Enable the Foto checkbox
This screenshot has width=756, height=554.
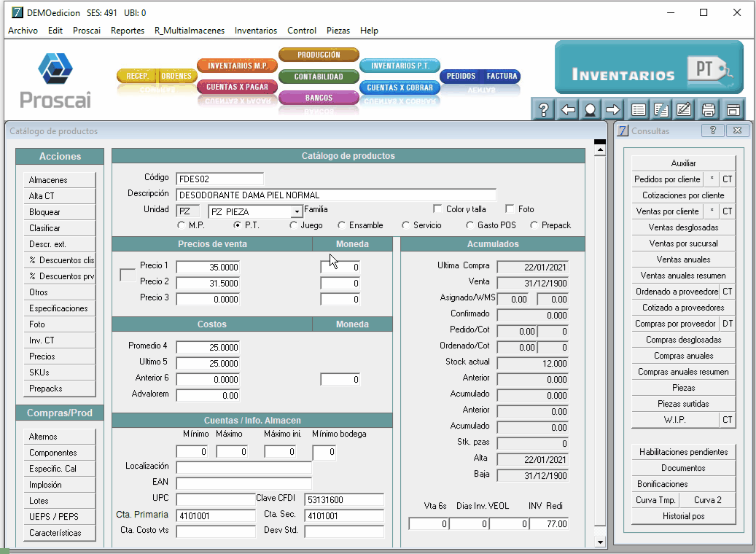[x=510, y=208]
